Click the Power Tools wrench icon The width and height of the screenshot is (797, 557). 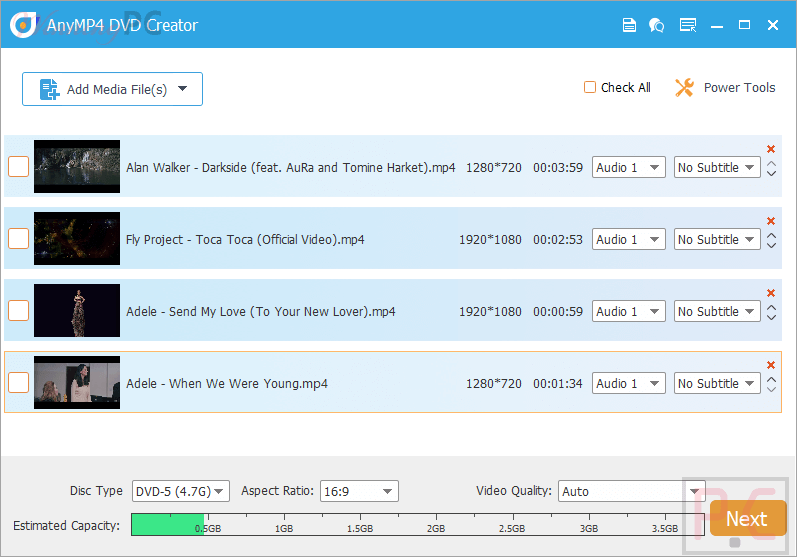click(x=684, y=87)
